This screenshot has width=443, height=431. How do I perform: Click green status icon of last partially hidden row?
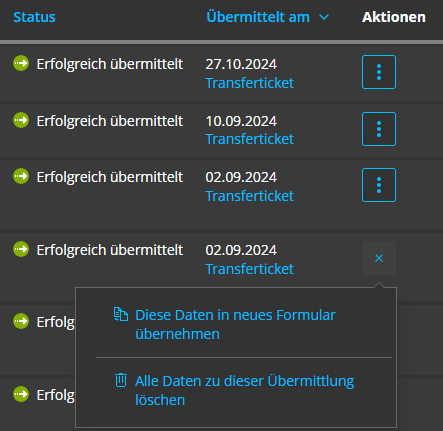click(x=21, y=394)
